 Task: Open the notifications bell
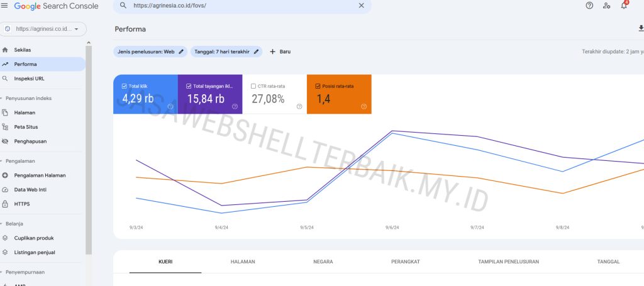pos(624,6)
